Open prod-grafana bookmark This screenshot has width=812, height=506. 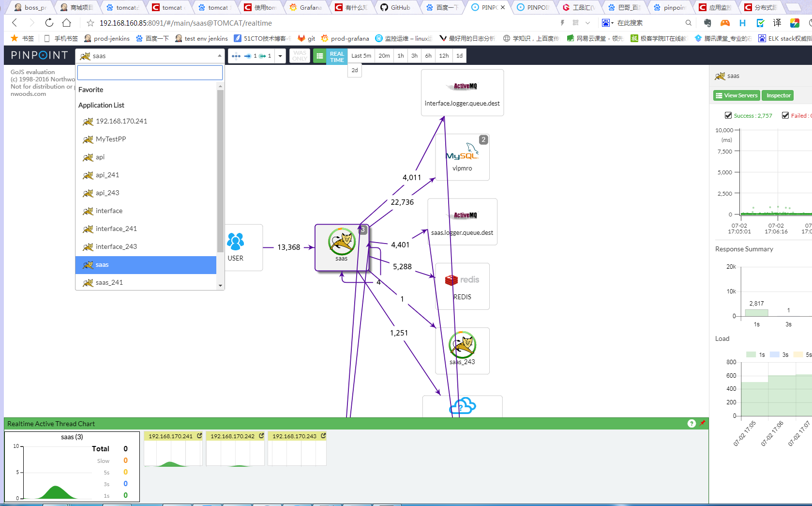pyautogui.click(x=345, y=38)
